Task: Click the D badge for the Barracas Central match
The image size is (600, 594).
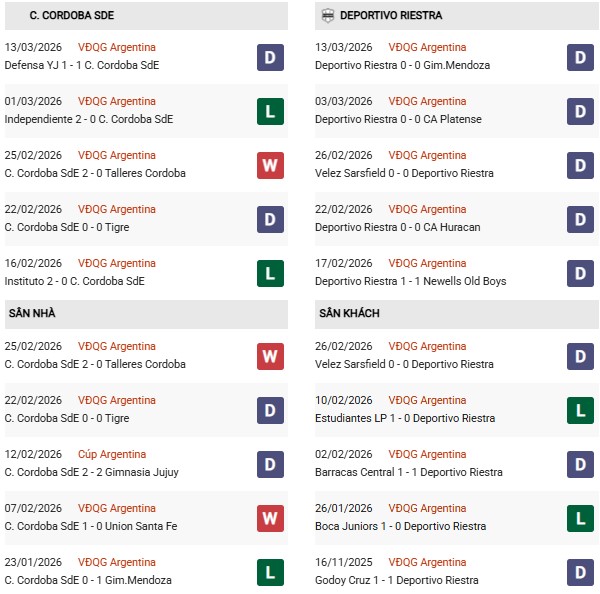Action: [580, 464]
